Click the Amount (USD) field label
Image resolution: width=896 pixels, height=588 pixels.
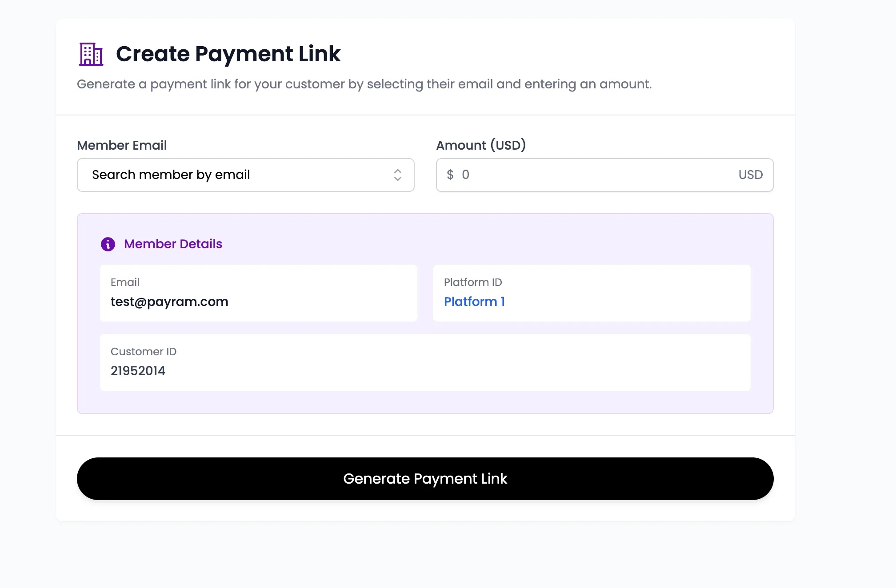(481, 145)
